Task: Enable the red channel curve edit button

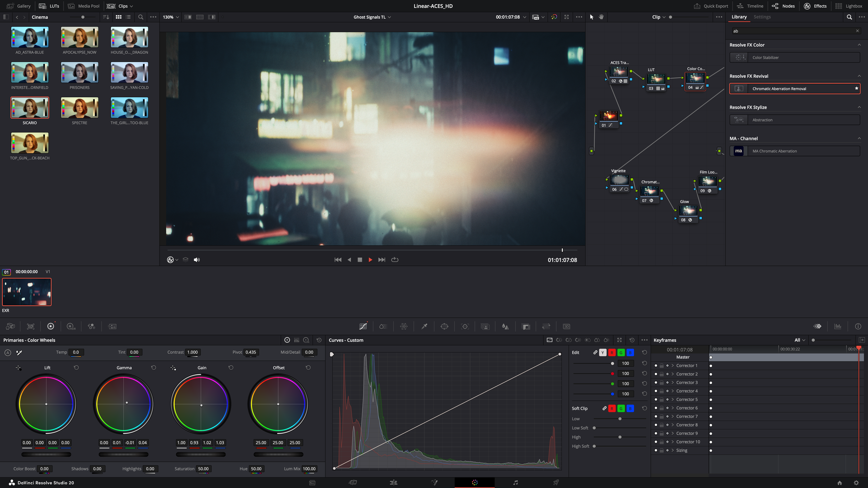Action: [x=612, y=353]
